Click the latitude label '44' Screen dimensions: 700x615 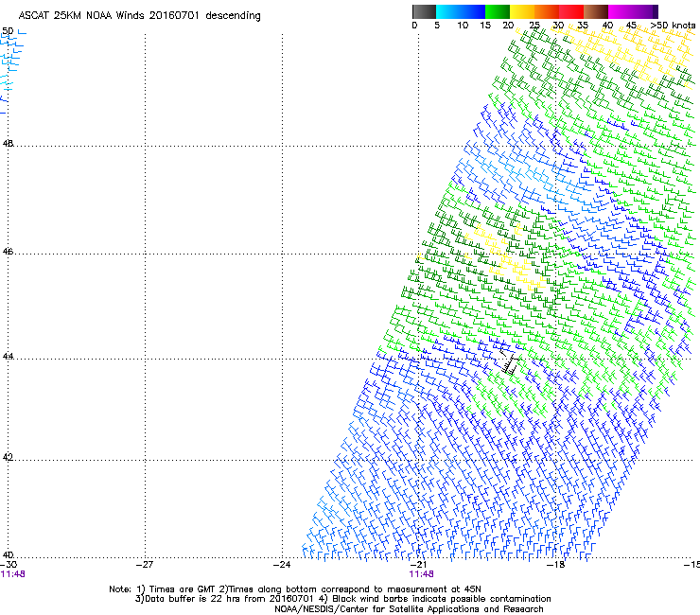pyautogui.click(x=8, y=357)
